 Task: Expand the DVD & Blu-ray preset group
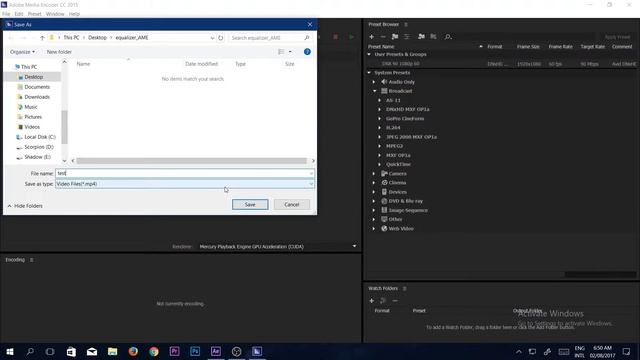click(x=373, y=201)
